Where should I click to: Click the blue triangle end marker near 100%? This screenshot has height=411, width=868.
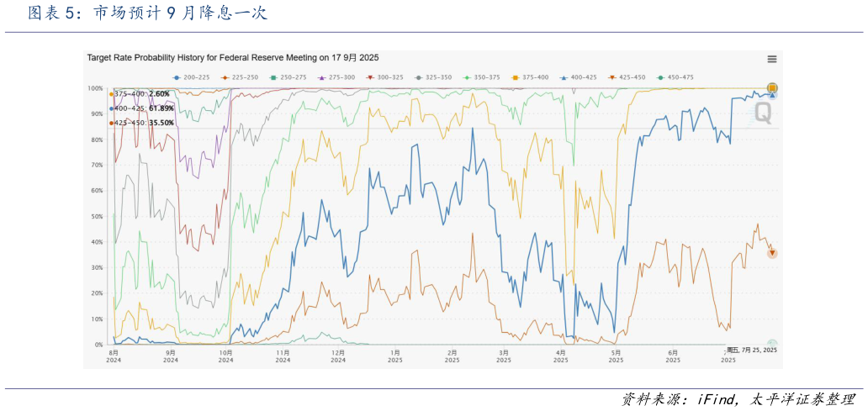[x=772, y=95]
